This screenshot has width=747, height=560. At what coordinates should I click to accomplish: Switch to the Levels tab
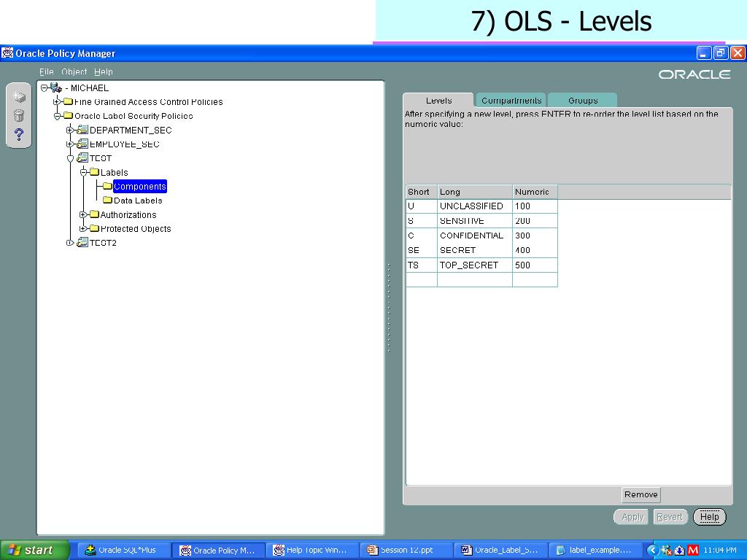pyautogui.click(x=438, y=101)
